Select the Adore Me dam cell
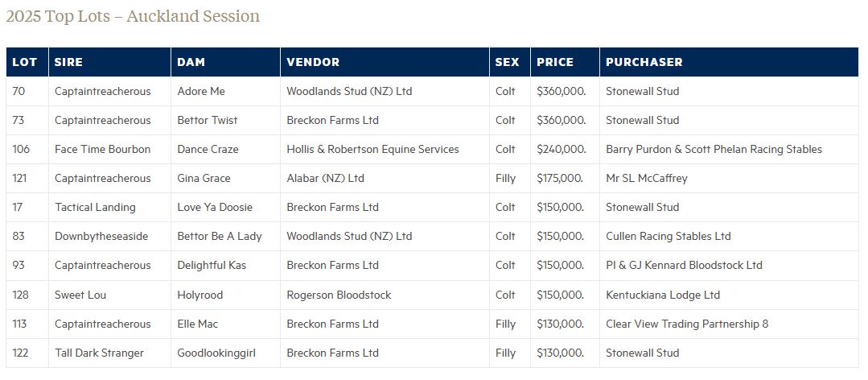This screenshot has height=380, width=868. 201,91
